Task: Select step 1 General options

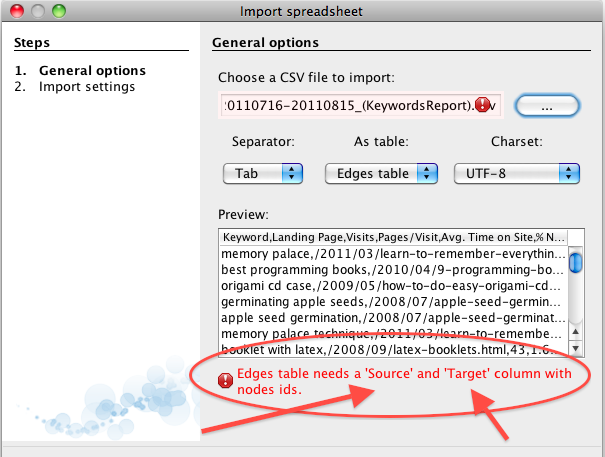Action: (x=80, y=70)
